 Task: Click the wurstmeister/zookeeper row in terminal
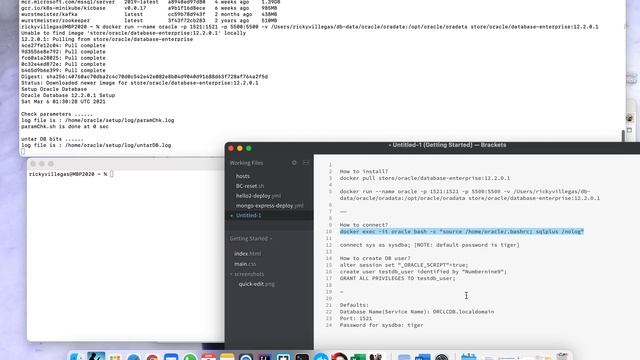149,20
